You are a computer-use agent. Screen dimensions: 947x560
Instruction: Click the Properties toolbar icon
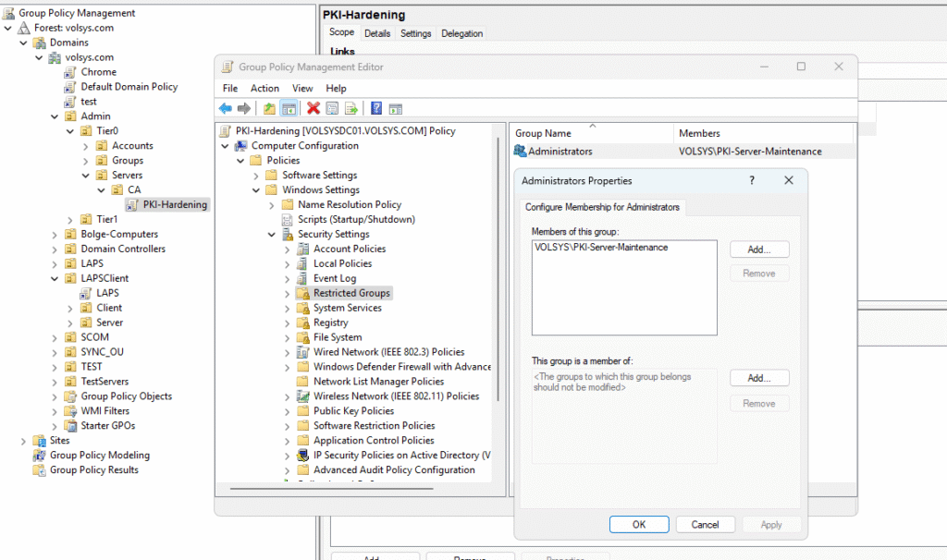(x=332, y=108)
